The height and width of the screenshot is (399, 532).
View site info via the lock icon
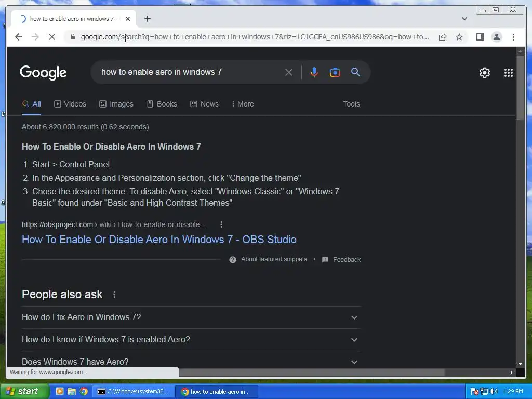pos(73,37)
